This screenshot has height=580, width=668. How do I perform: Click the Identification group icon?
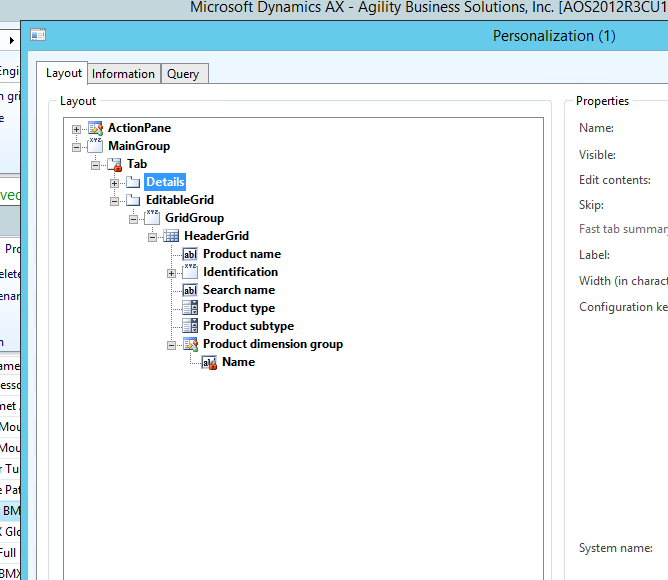pyautogui.click(x=190, y=272)
